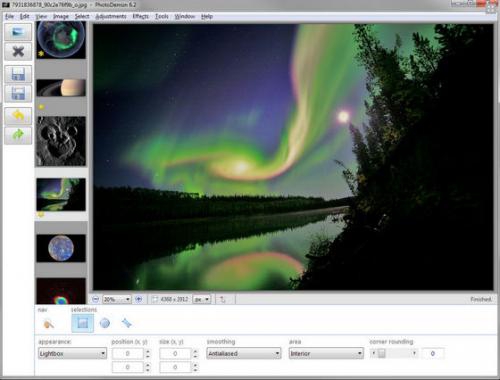Click the 4368 x 2912 dimensions text
Screen dimensions: 500x380
[x=175, y=299]
